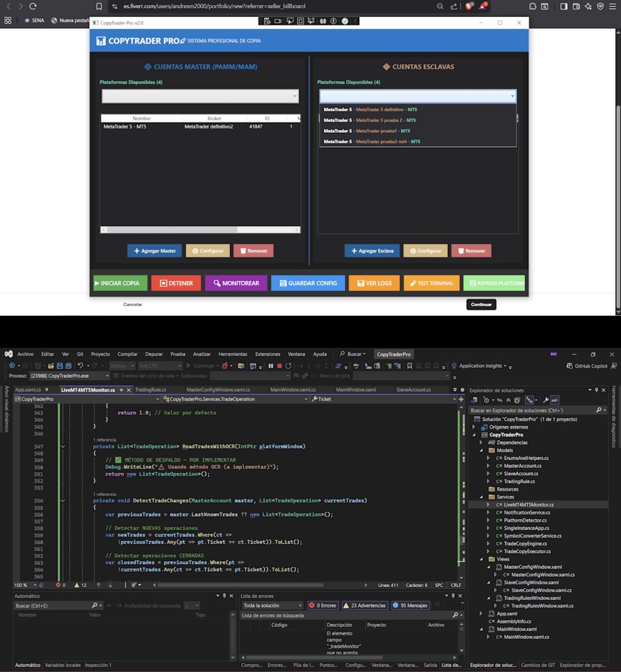621x672 pixels.
Task: Open Solution Explorer properties wrench
Action: click(x=546, y=400)
